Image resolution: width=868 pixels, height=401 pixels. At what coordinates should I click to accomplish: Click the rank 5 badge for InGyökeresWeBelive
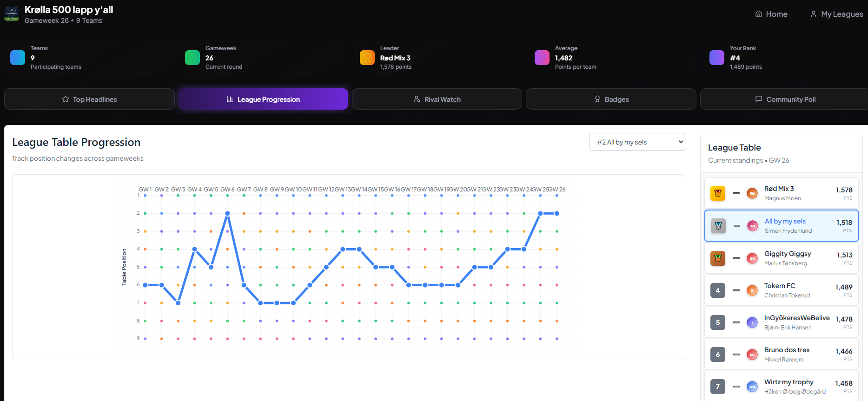[718, 322]
